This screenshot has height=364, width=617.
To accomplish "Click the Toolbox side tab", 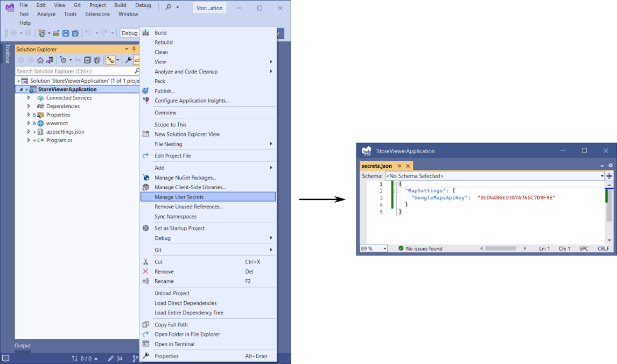I will [x=7, y=54].
